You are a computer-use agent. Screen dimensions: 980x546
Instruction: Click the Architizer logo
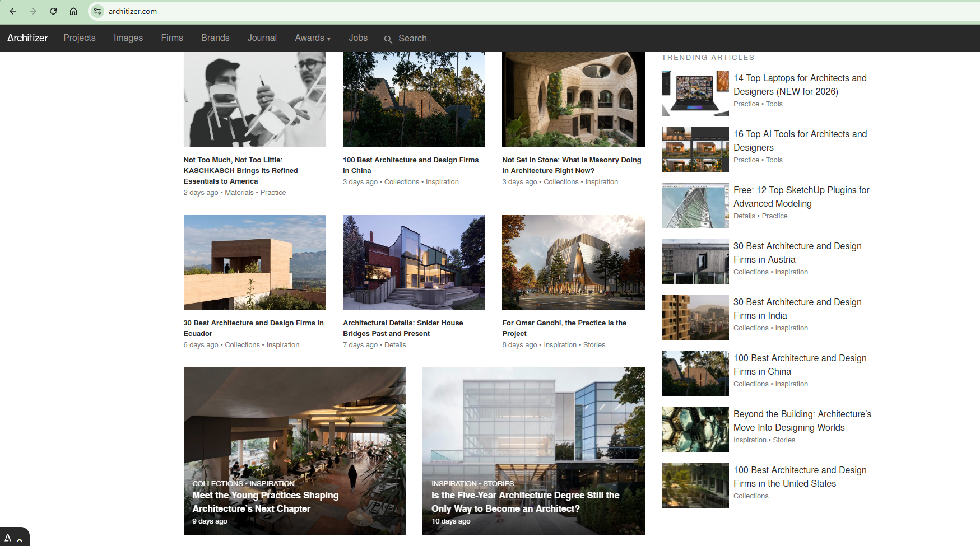click(27, 38)
